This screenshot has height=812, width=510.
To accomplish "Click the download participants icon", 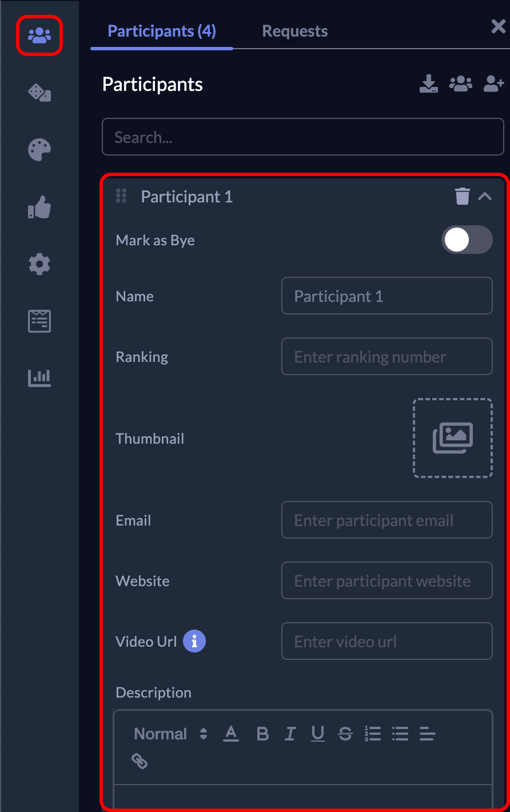I will (x=428, y=84).
